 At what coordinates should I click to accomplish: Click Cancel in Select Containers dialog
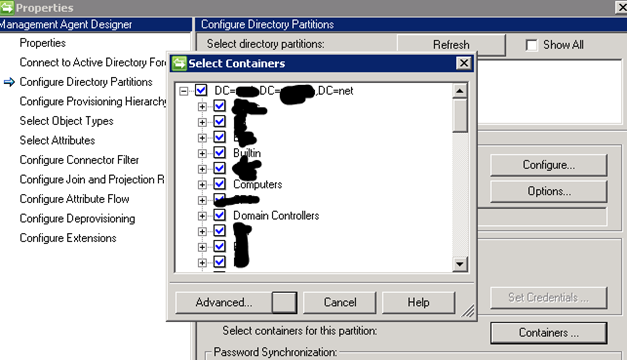[x=340, y=302]
